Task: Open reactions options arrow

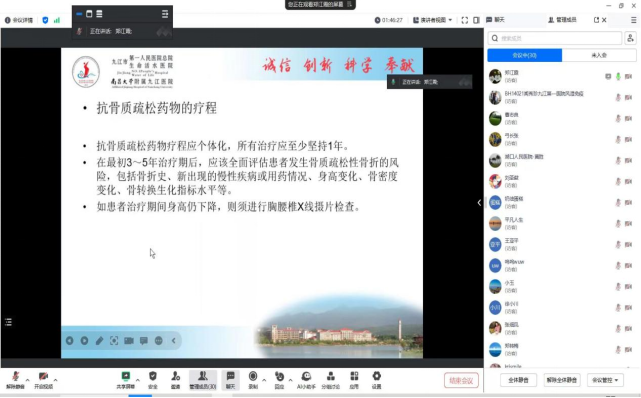Action: click(x=291, y=380)
